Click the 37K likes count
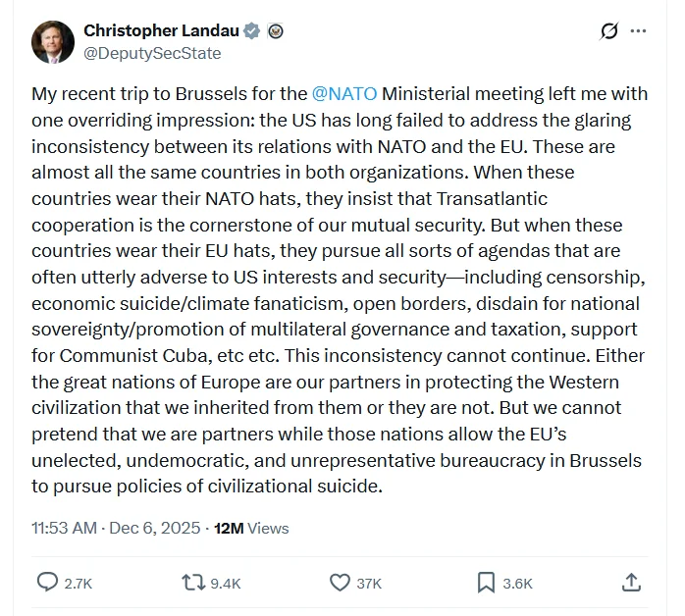Viewport: 685px width, 616px height. coord(369,584)
